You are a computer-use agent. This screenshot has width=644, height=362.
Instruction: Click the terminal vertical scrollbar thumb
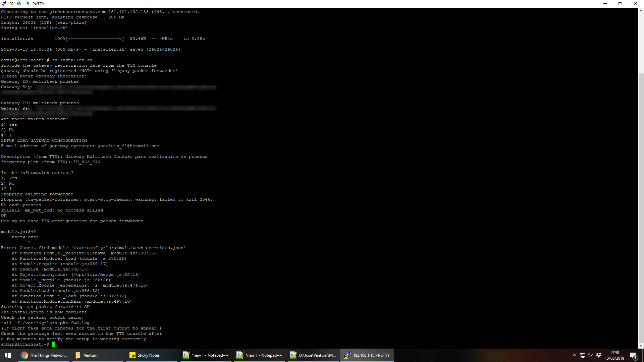pos(641,208)
